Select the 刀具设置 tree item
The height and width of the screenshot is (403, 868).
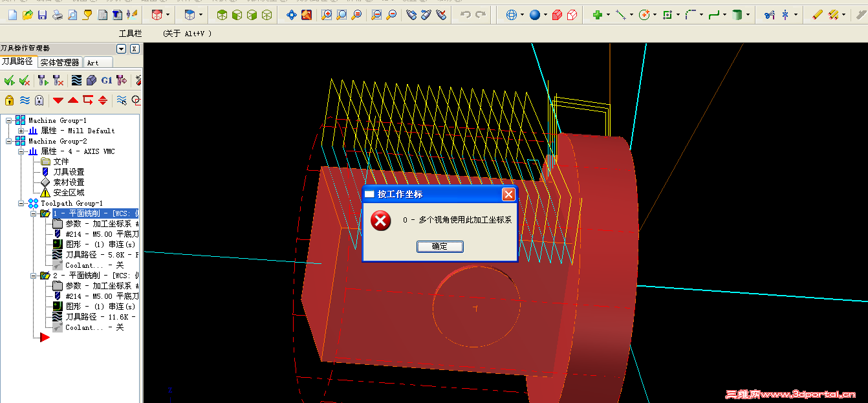[69, 172]
